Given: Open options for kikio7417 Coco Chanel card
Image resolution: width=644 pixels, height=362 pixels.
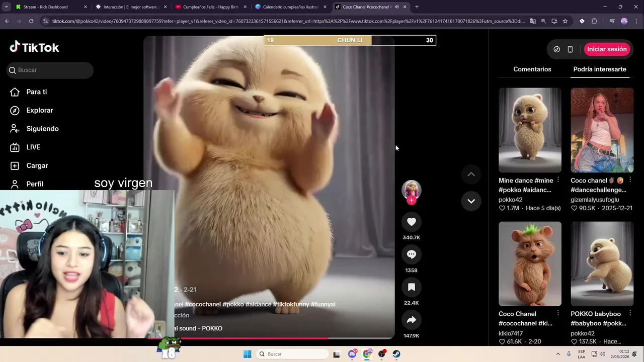Looking at the screenshot, I should pos(558,314).
